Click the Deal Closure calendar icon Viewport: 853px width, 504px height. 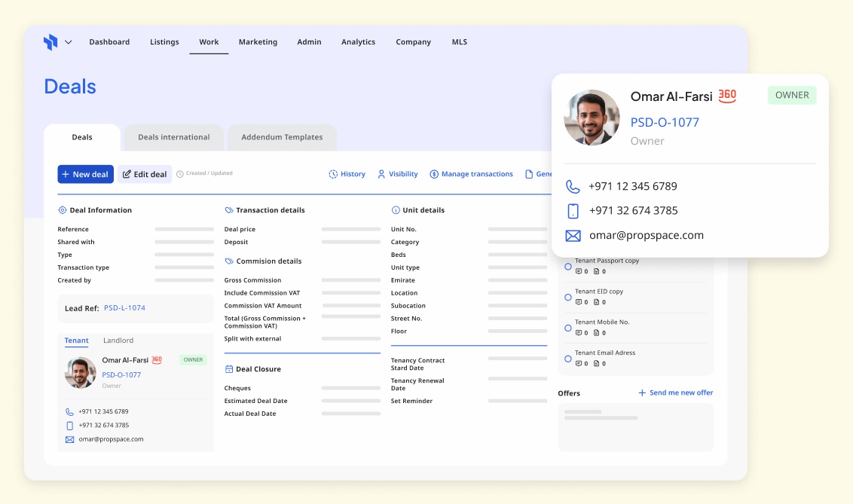coord(229,368)
